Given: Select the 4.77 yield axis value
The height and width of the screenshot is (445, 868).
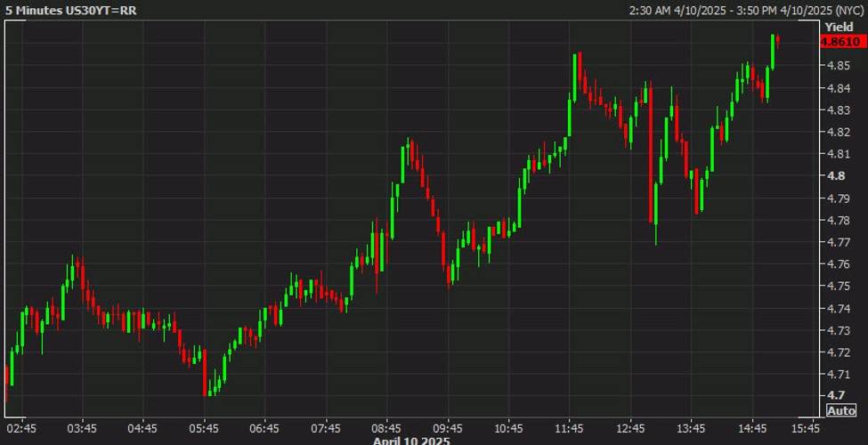Looking at the screenshot, I should (840, 242).
